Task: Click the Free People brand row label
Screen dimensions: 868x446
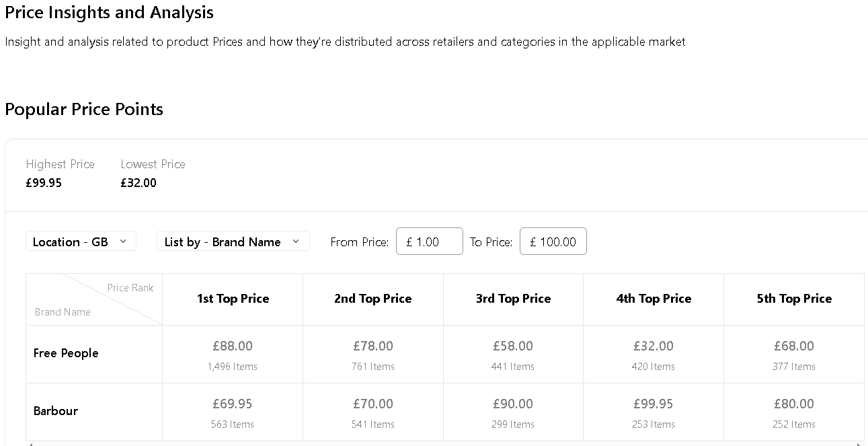Action: (66, 353)
